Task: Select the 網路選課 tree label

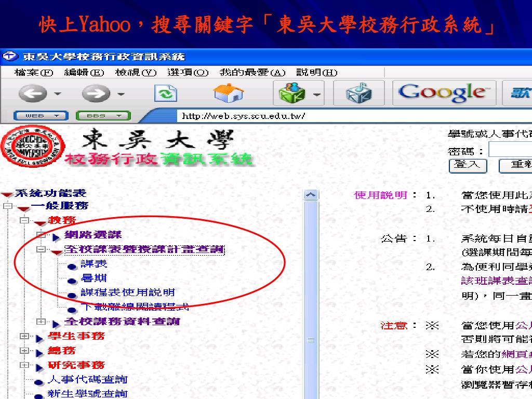Action: tap(93, 235)
